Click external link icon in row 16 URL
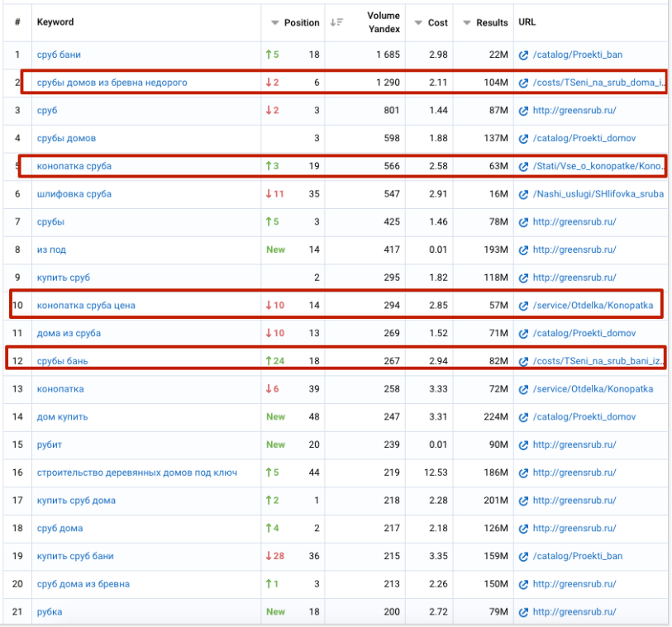672x627 pixels. 523,473
